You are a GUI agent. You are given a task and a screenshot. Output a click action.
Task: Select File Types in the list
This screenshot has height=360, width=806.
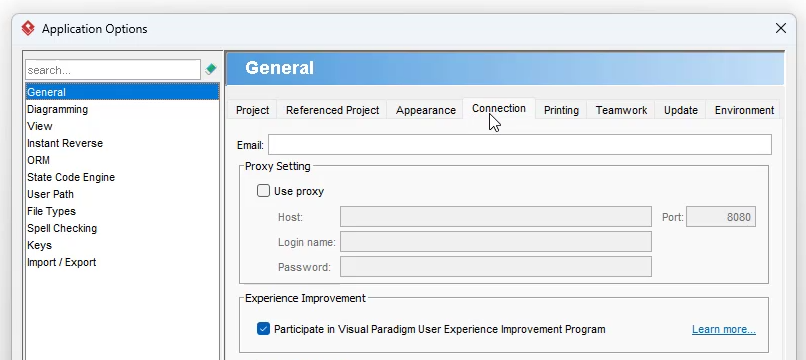click(x=122, y=211)
